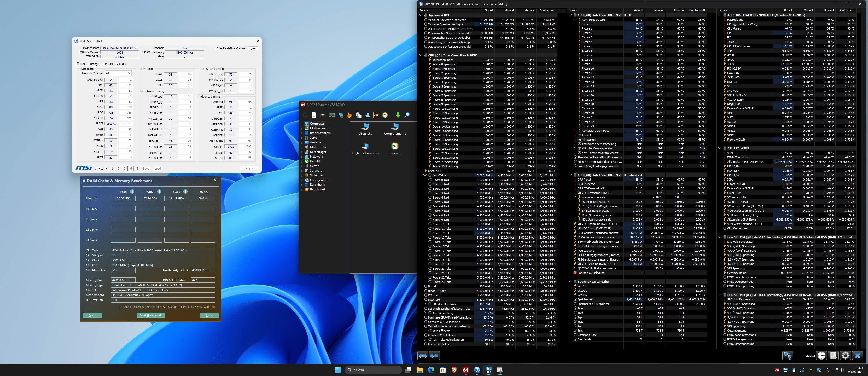Click HWiNFO reset clock button
The image size is (868, 376).
click(x=821, y=355)
